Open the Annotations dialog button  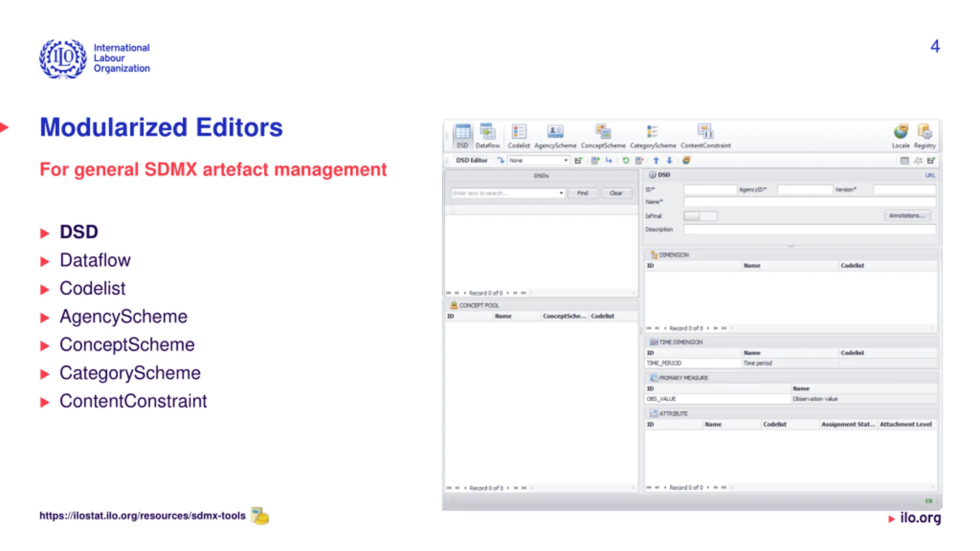click(x=907, y=215)
